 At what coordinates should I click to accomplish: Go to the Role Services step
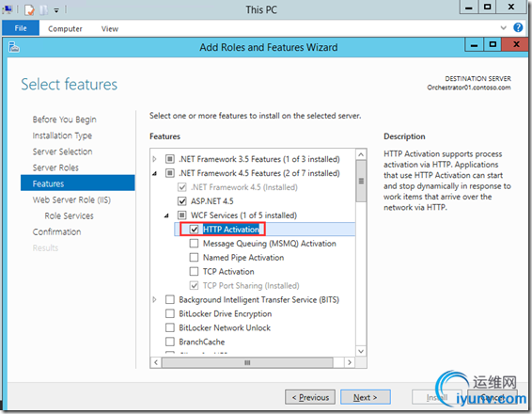[x=69, y=215]
